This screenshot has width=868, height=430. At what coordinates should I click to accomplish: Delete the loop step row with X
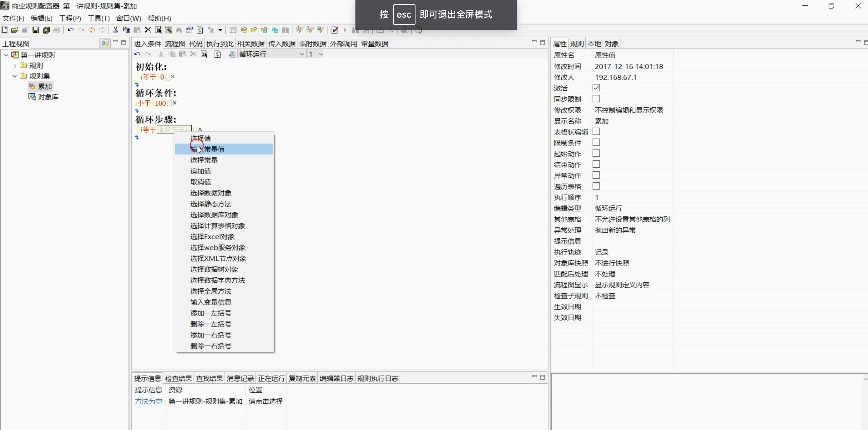[200, 129]
